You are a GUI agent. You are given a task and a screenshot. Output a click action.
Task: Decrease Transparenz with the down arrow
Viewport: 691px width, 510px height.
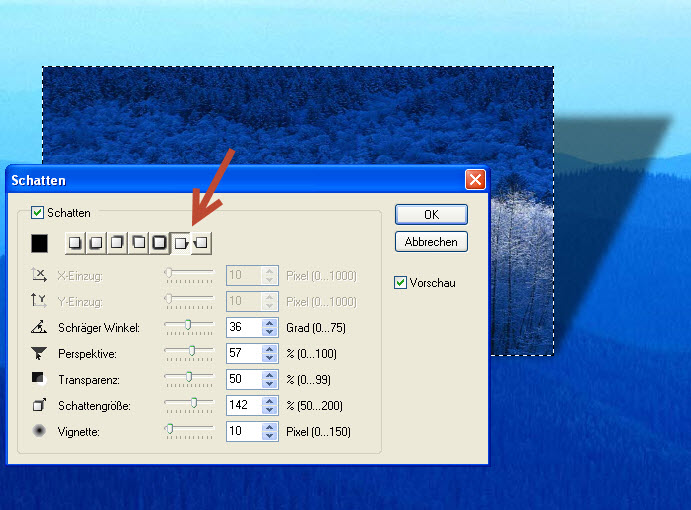tap(270, 384)
